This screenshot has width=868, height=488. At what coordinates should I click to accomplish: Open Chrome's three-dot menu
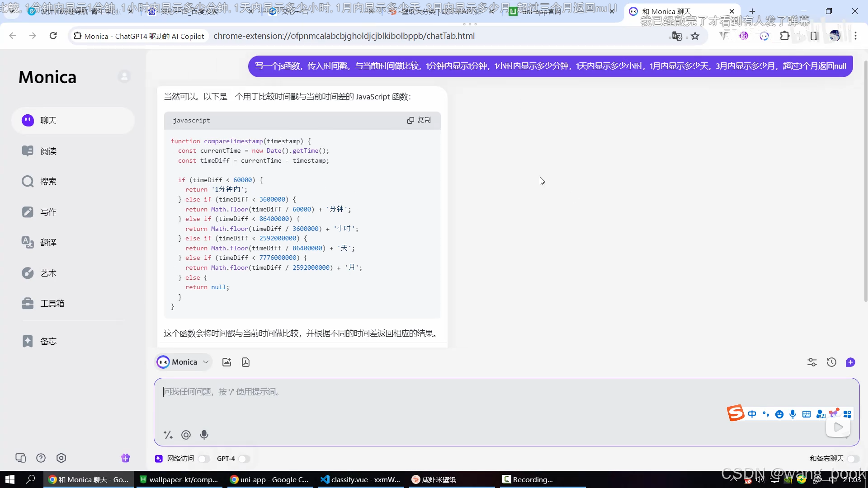pos(855,36)
